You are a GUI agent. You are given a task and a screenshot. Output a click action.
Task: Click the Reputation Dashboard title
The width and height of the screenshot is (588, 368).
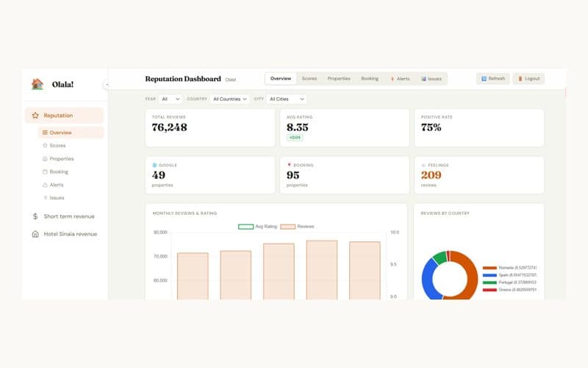point(183,79)
